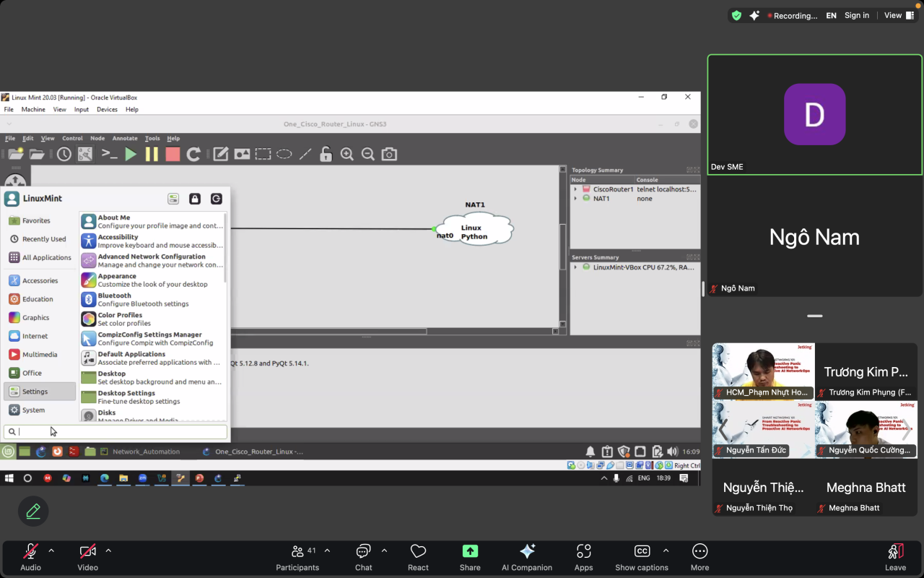
Task: Select the All Applications category
Action: [x=40, y=257]
